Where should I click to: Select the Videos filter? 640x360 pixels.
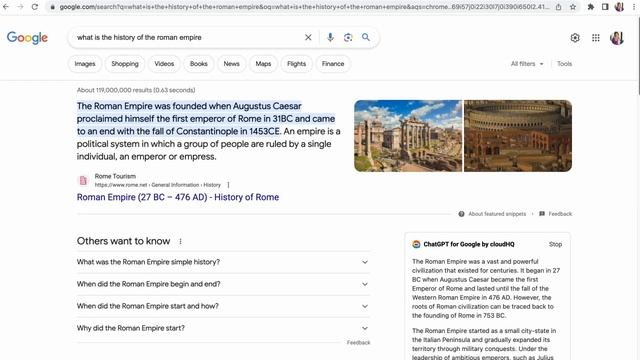point(164,64)
